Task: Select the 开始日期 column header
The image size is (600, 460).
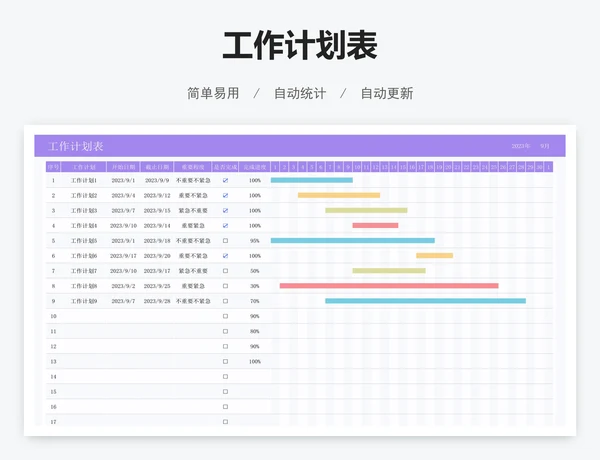Action: 123,167
